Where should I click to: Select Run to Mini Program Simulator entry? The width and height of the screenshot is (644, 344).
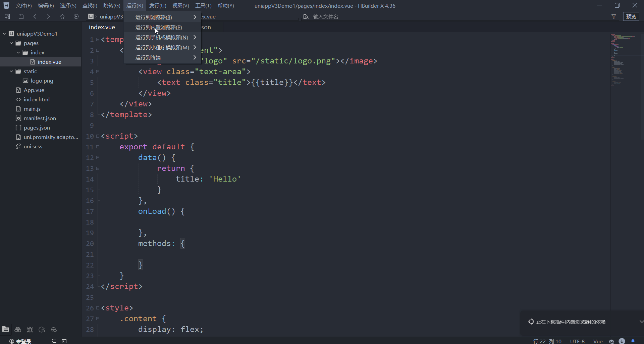click(x=162, y=47)
